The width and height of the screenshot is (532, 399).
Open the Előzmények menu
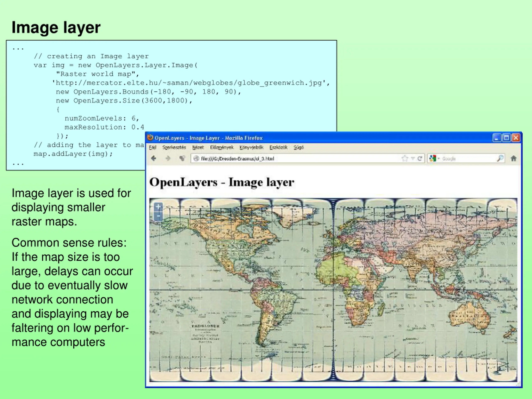[222, 147]
